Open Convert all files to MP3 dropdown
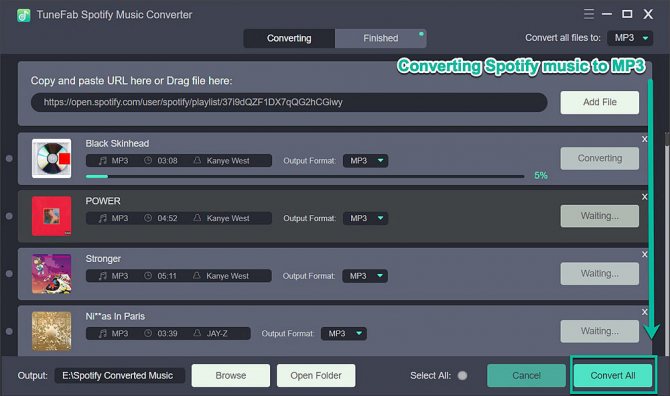This screenshot has width=670, height=396. 631,38
